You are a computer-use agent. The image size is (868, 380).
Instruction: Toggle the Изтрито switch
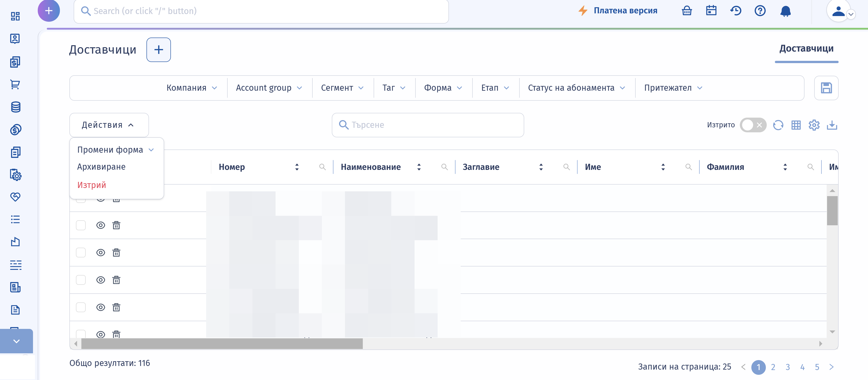tap(753, 125)
